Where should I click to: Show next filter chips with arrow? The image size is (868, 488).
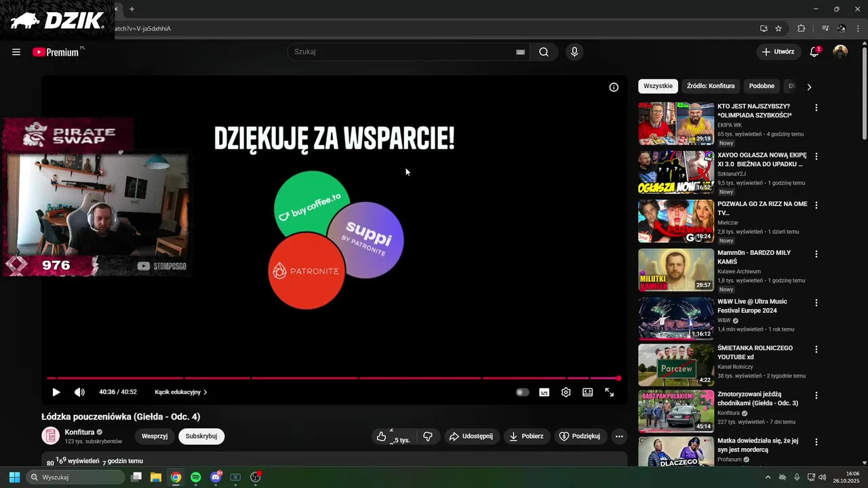809,87
